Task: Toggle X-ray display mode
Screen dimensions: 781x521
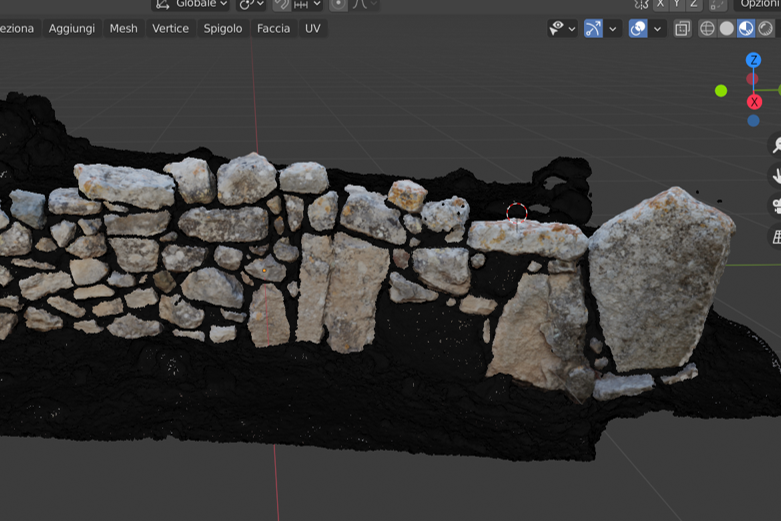Action: click(x=682, y=28)
